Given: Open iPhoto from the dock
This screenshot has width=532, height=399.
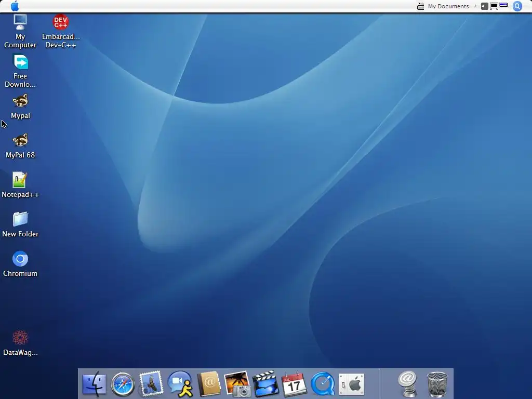Looking at the screenshot, I should 237,384.
